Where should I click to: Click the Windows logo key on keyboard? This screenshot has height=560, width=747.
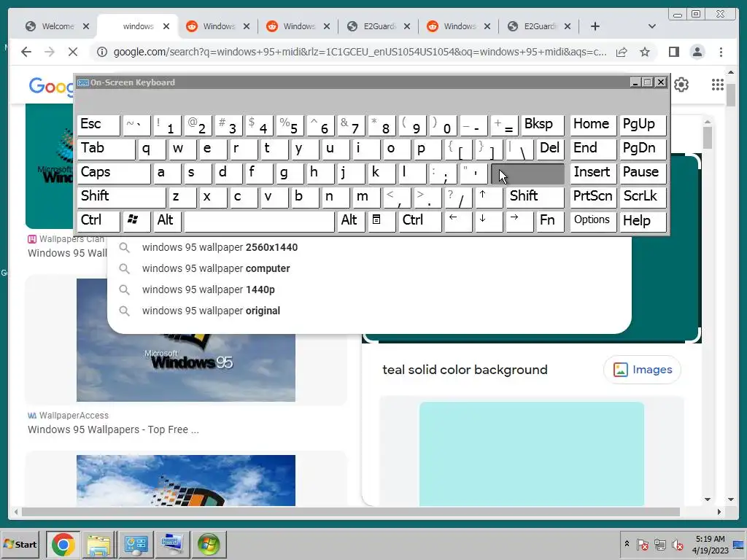tap(136, 221)
